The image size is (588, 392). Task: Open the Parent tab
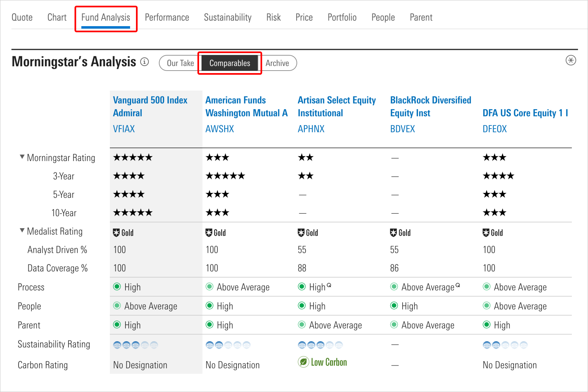click(x=421, y=18)
